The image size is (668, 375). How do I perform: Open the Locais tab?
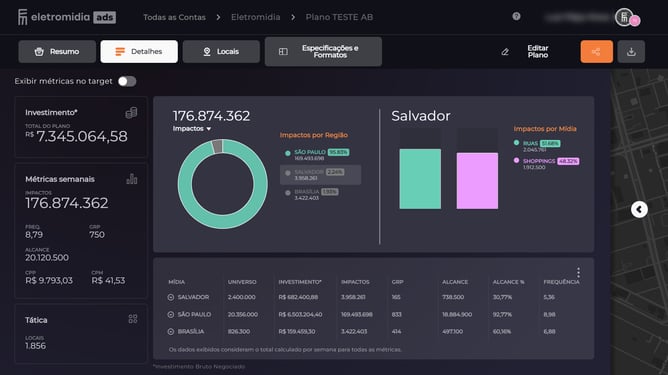pyautogui.click(x=221, y=52)
